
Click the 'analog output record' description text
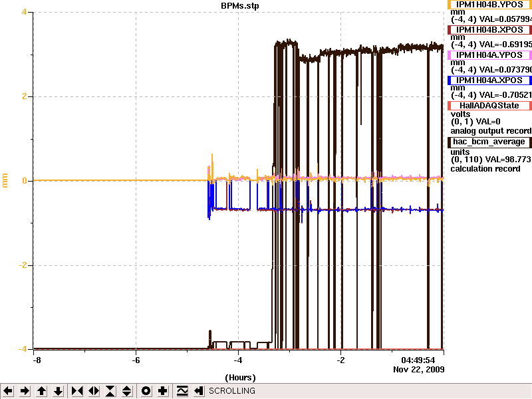[491, 131]
